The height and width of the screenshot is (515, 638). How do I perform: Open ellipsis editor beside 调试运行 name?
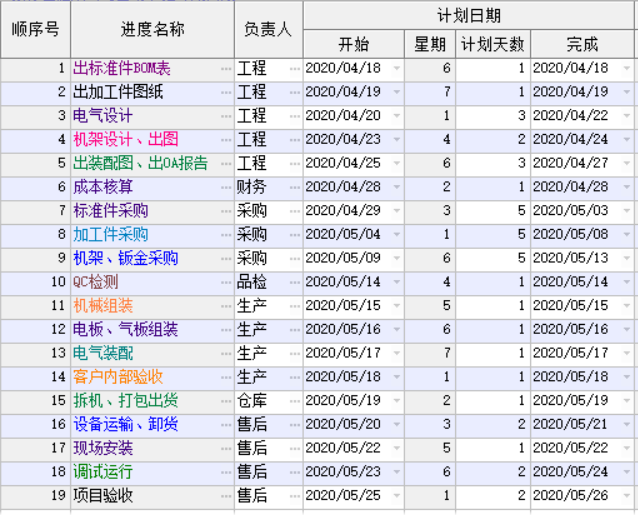(226, 472)
